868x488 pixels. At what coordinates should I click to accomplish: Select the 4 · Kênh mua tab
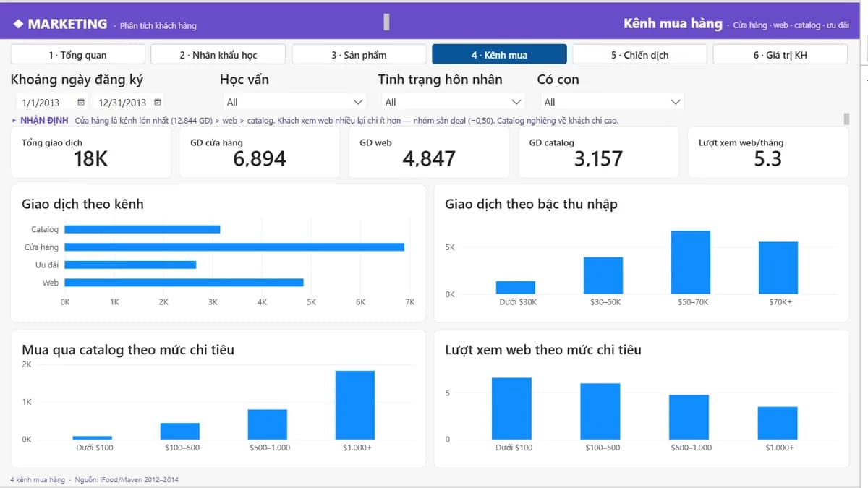499,55
